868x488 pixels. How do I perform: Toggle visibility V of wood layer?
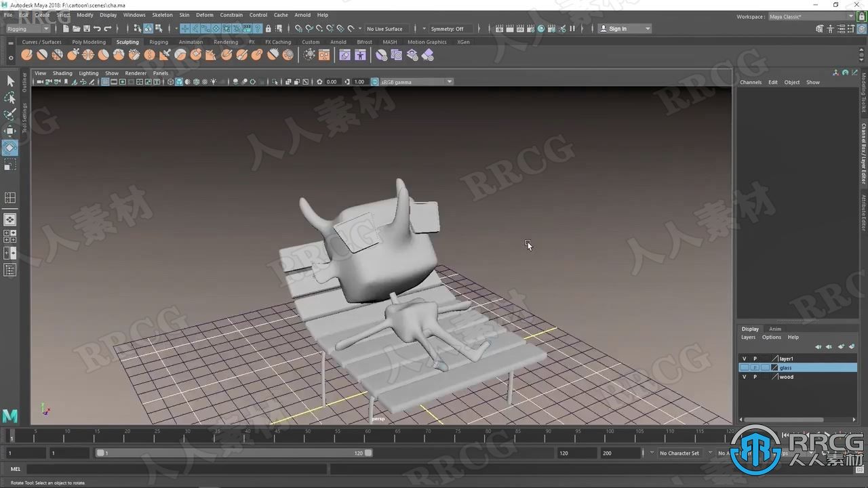744,377
